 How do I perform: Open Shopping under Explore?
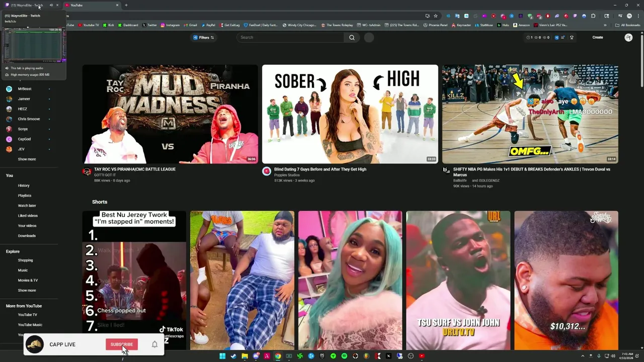click(x=25, y=260)
